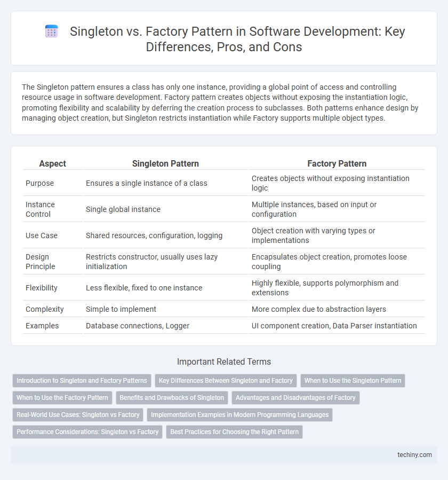Open the 'Advantages and Disadvantages of Factory' tag
448x480 pixels.
click(x=295, y=398)
